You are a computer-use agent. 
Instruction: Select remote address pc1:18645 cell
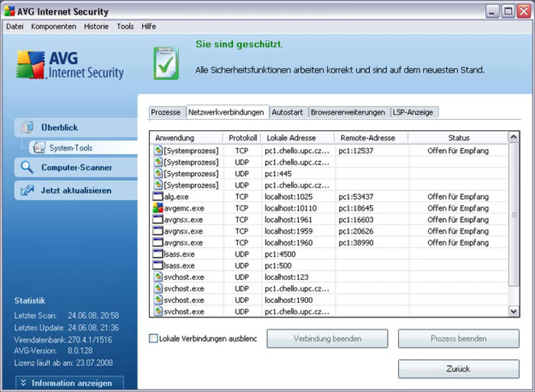coord(371,208)
